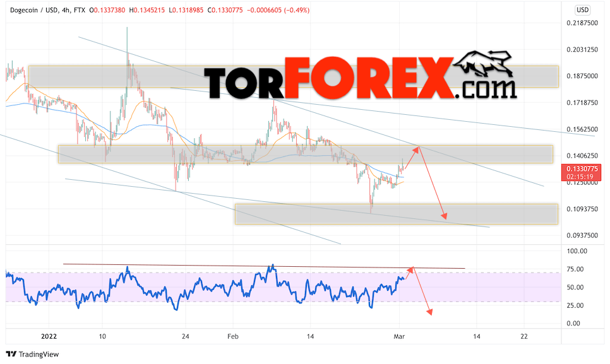
Task: Click the current price tag 0.1330775
Action: (x=582, y=169)
